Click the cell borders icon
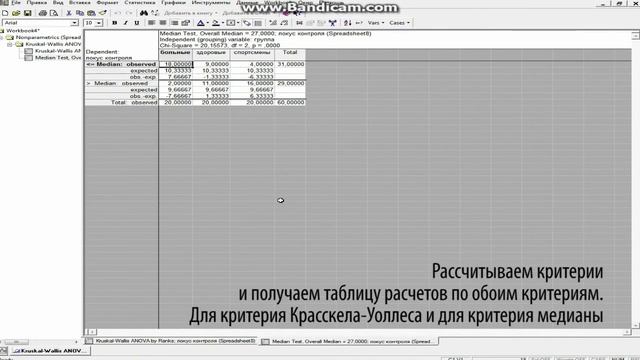 coord(231,23)
